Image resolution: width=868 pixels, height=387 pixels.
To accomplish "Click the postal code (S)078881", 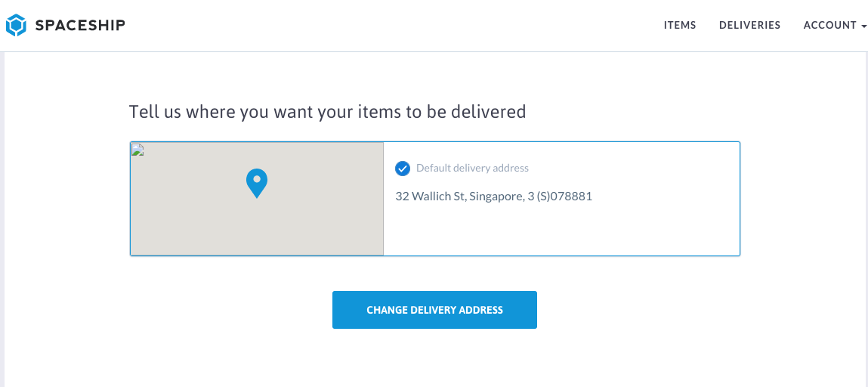I will point(564,197).
